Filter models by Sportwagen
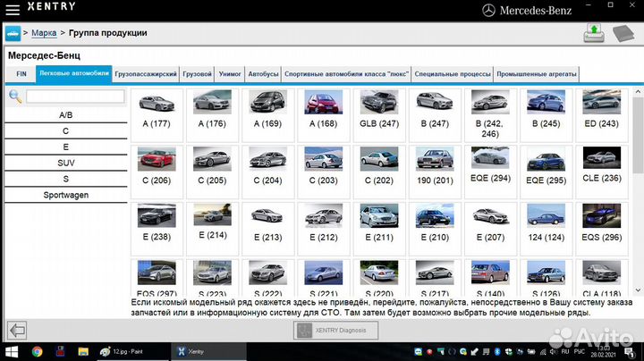Screen dimensions: 644x361 tap(65, 195)
